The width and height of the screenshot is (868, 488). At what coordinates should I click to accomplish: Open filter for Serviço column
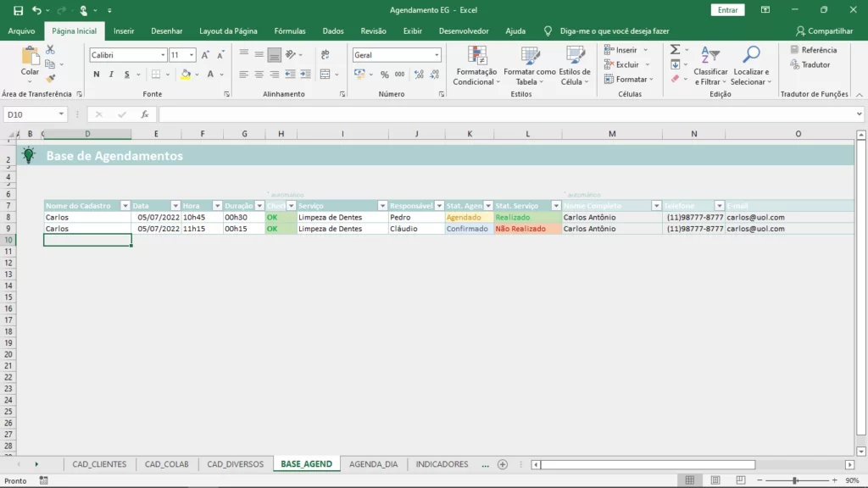point(382,206)
